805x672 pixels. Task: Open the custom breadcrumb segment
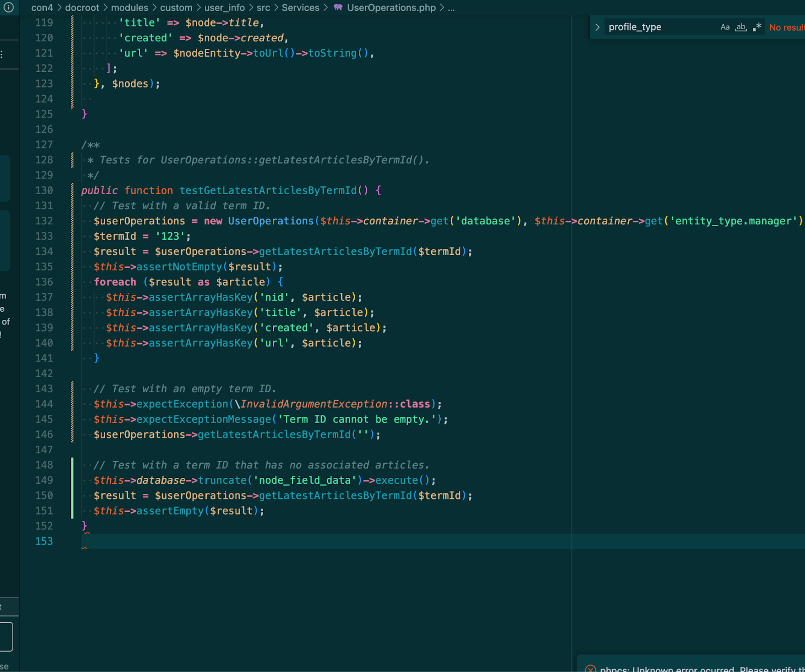176,8
